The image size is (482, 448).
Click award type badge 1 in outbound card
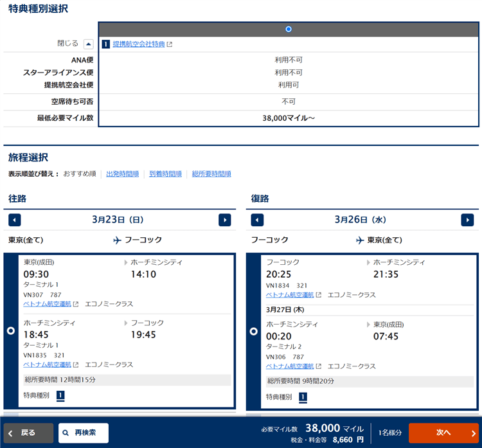(x=60, y=396)
